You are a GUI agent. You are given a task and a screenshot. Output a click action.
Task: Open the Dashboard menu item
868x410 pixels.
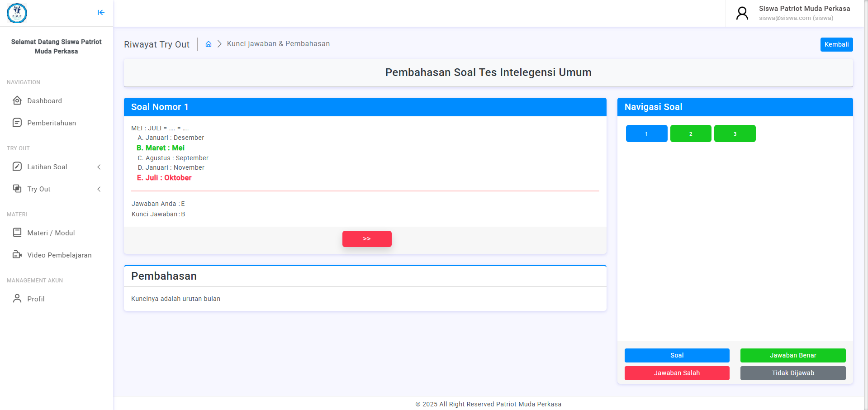(57, 100)
